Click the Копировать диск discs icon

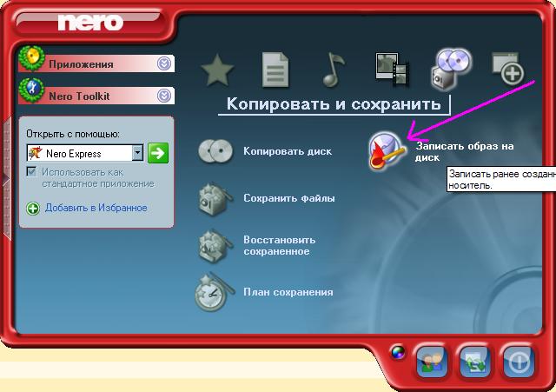(x=215, y=151)
